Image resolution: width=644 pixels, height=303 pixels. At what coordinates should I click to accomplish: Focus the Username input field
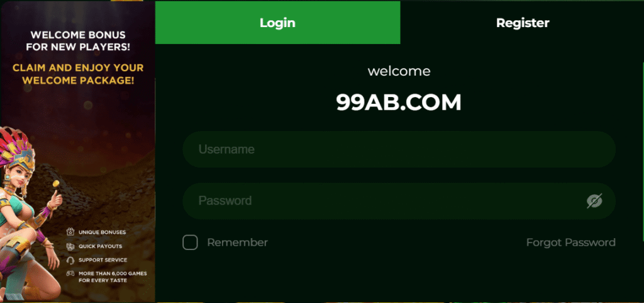(399, 149)
